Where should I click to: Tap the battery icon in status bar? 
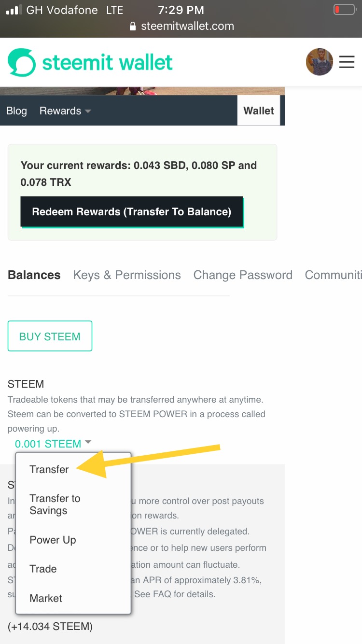[344, 10]
